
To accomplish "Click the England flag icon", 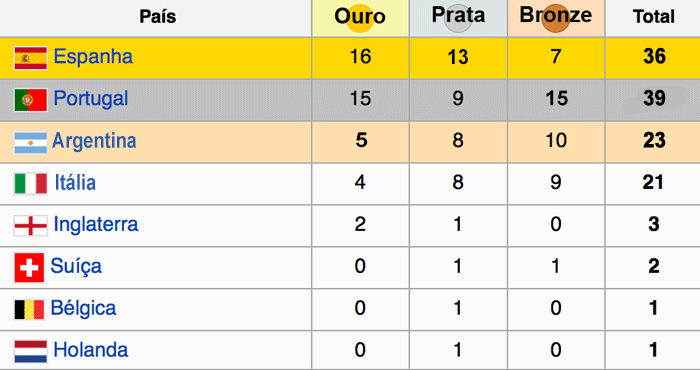I will (x=30, y=226).
